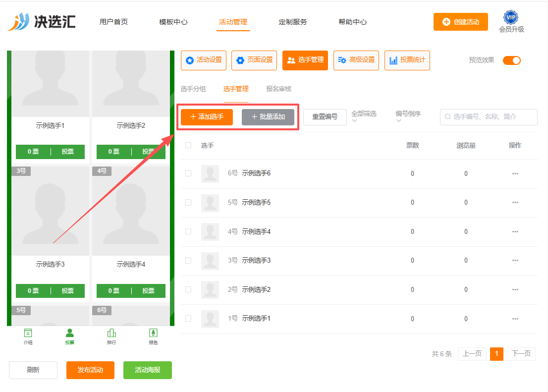Switch to 报名审核 sub-tab
Screen dimensions: 548x392
pyautogui.click(x=279, y=89)
